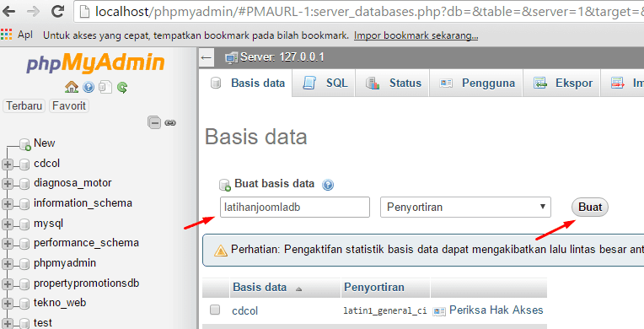Screen dimensions: 644x329
Task: Click Impor bookmark sekarang link
Action: pos(416,35)
